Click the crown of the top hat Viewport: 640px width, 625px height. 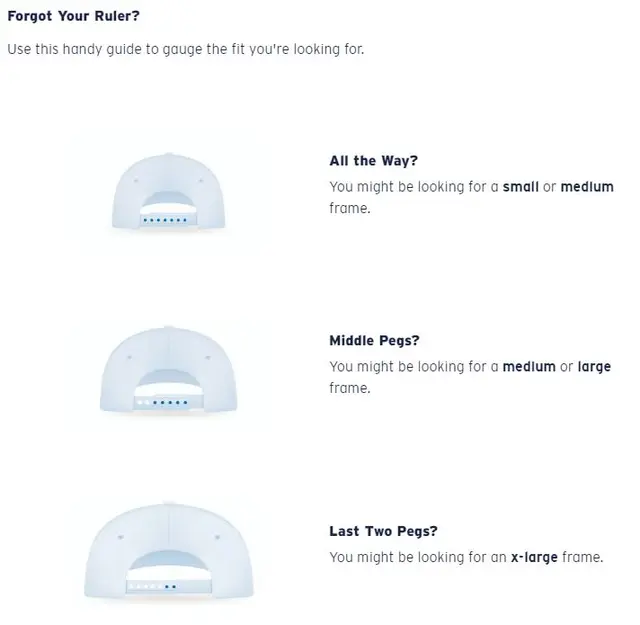click(169, 171)
